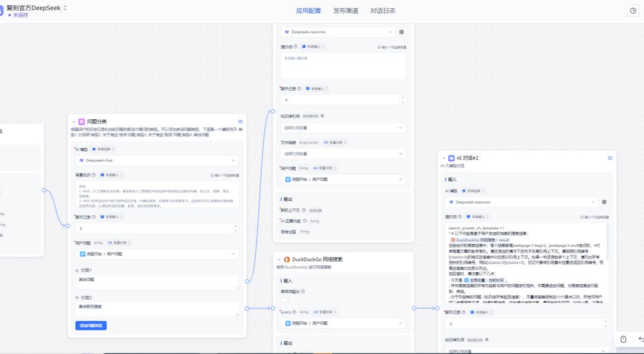Click the edit pencil beside 复刻官方DeepSeek title

64,6
